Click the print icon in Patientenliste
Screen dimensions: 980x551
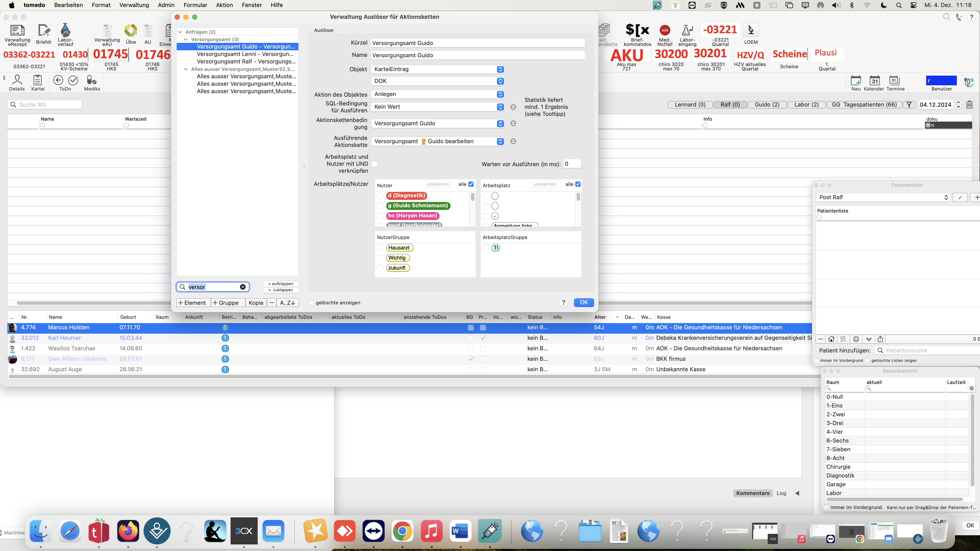856,339
